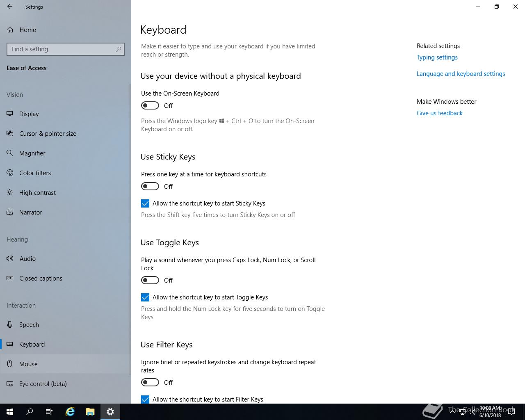Uncheck shortcut key to start Filter Keys
The width and height of the screenshot is (525, 420).
tap(145, 399)
